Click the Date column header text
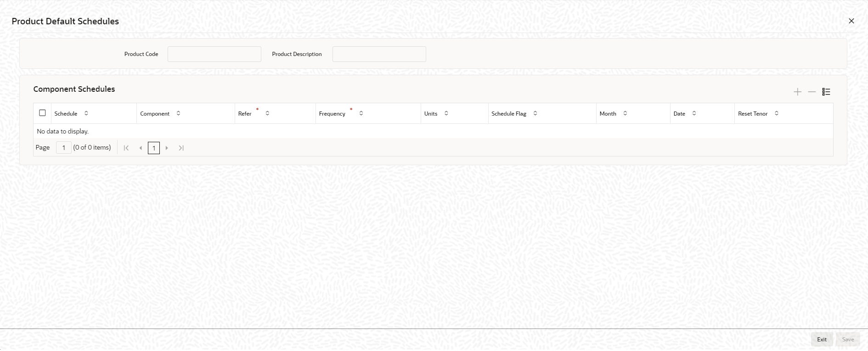Viewport: 868px width, 351px height. [679, 114]
